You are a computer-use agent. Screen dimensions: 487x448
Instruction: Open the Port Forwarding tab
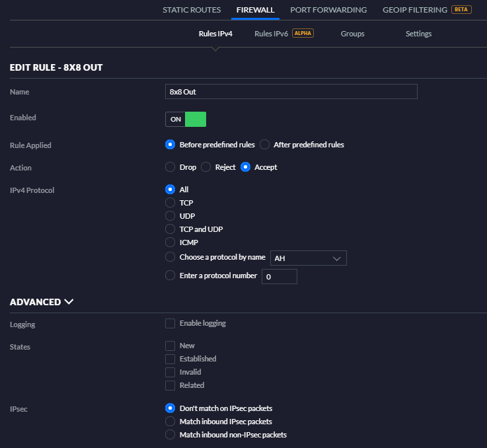[x=328, y=10]
